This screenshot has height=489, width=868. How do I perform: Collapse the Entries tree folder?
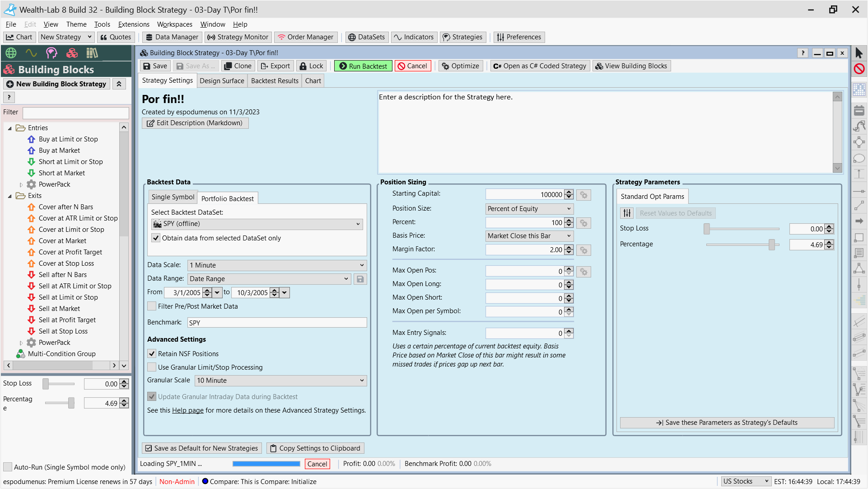10,128
